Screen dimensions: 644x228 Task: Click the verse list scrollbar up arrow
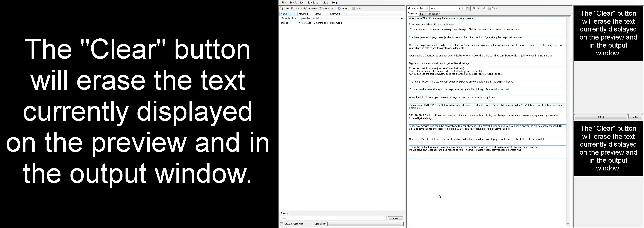point(568,19)
